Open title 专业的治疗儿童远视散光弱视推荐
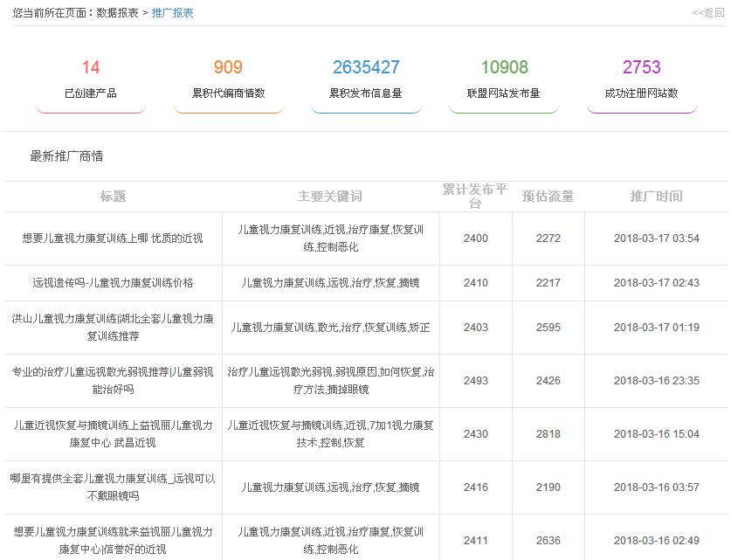 pos(113,381)
